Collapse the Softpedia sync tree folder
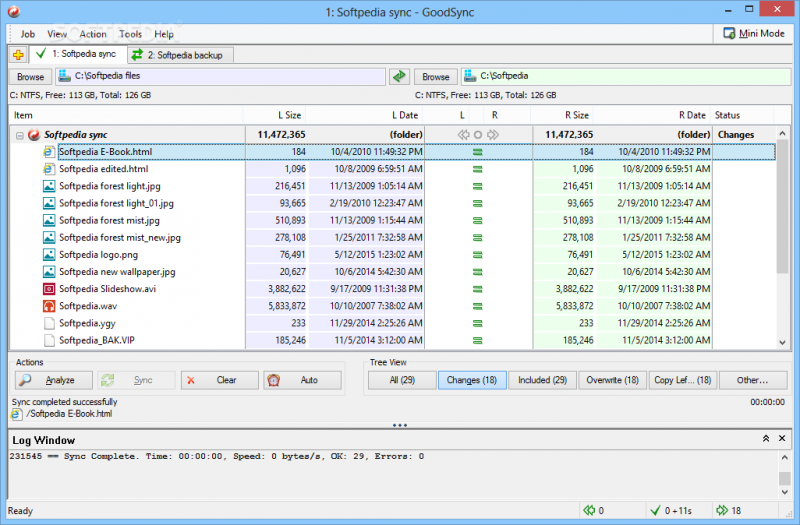The width and height of the screenshot is (800, 525). click(20, 134)
